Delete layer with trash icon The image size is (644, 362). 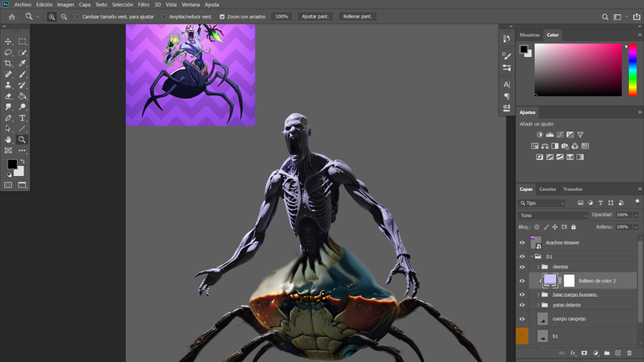(x=629, y=353)
